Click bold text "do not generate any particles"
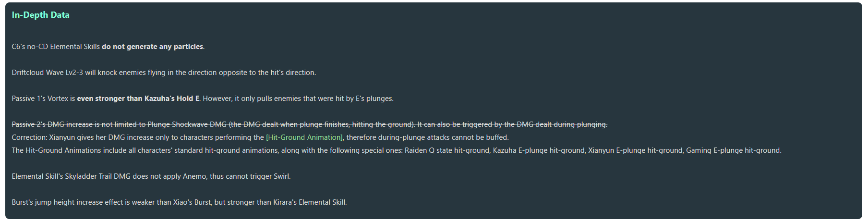This screenshot has width=868, height=222. click(152, 47)
